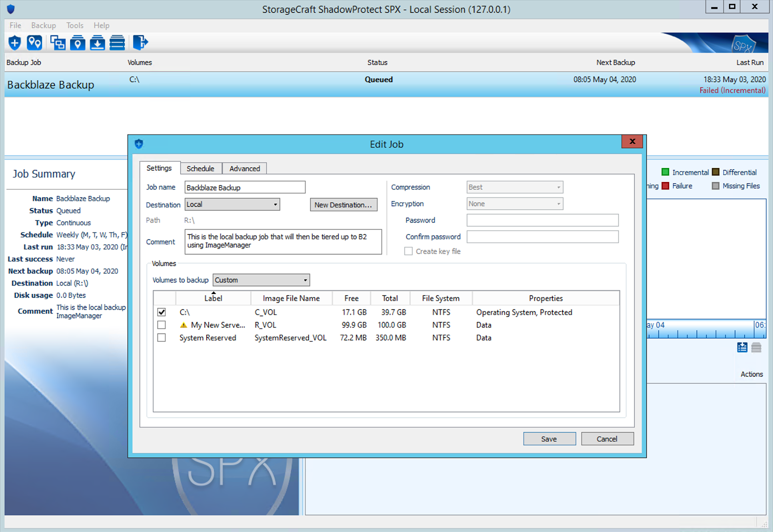Expand Volumes to backup Custom dropdown

click(x=261, y=280)
